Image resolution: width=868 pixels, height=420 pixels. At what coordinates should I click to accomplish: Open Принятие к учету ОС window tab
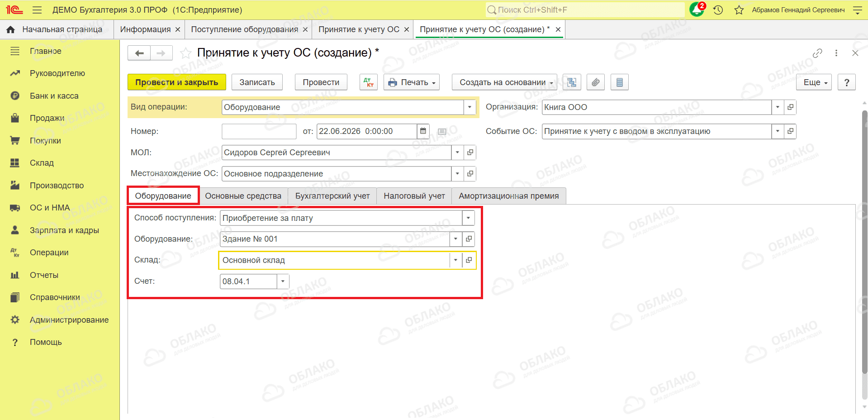[359, 29]
